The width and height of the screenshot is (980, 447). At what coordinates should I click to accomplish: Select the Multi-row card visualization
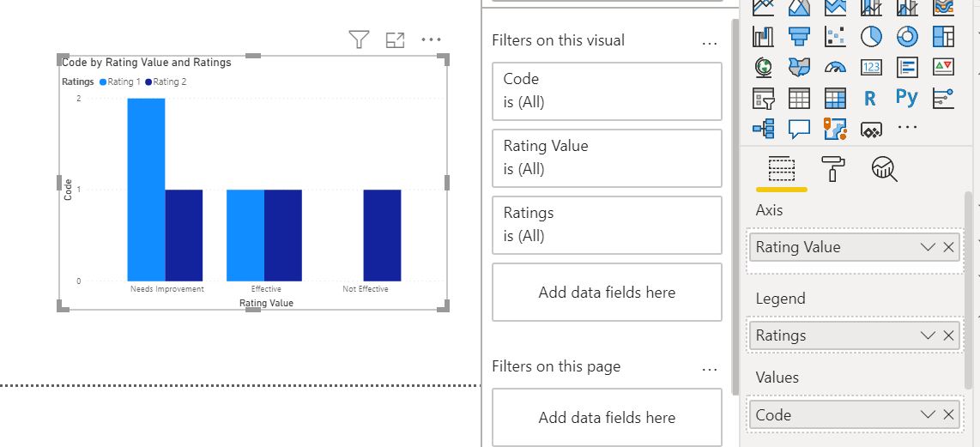tap(907, 67)
